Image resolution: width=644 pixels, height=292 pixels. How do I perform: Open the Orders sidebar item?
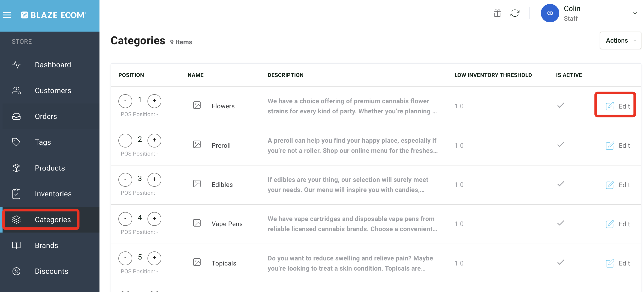(x=46, y=116)
